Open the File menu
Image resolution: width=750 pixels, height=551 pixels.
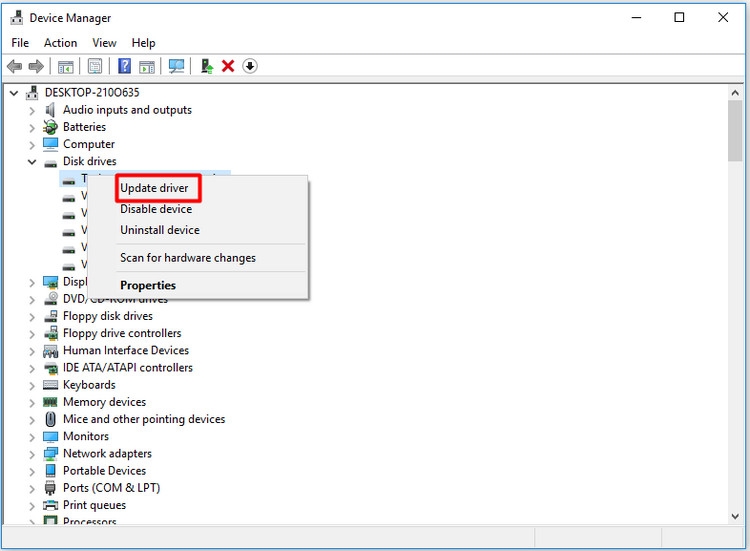pos(20,43)
